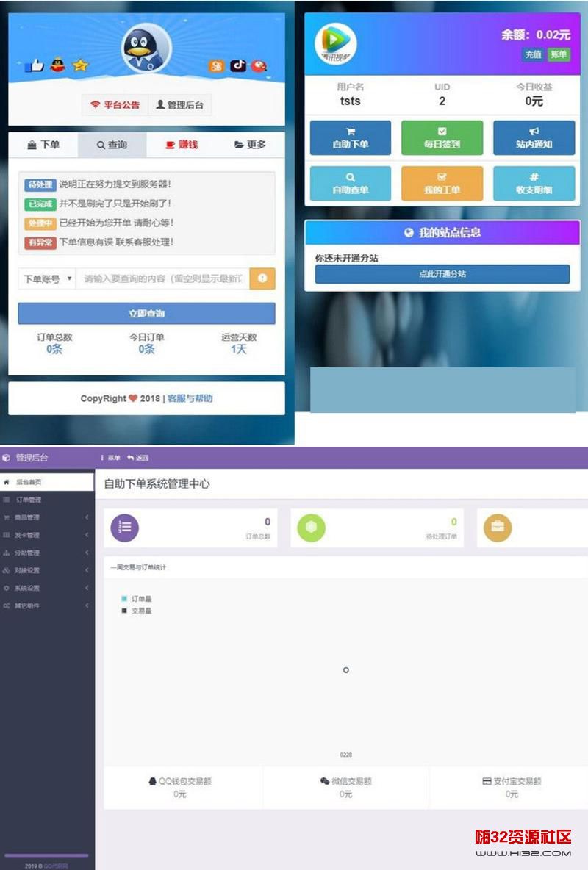Click the QQ penguin profile avatar
The image size is (588, 870).
coord(146,50)
